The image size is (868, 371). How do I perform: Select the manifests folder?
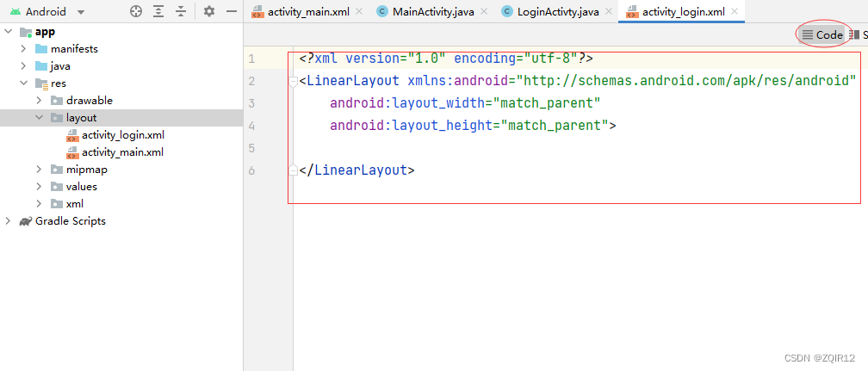coord(74,49)
